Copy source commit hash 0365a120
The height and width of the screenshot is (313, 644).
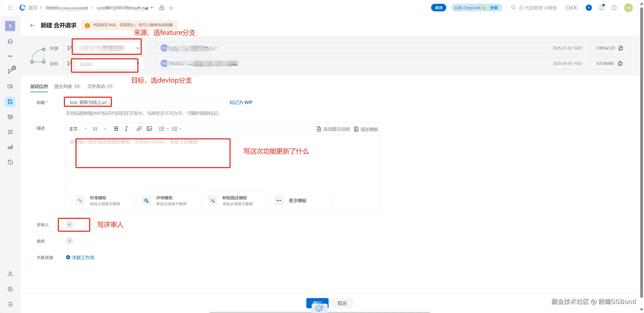621,48
